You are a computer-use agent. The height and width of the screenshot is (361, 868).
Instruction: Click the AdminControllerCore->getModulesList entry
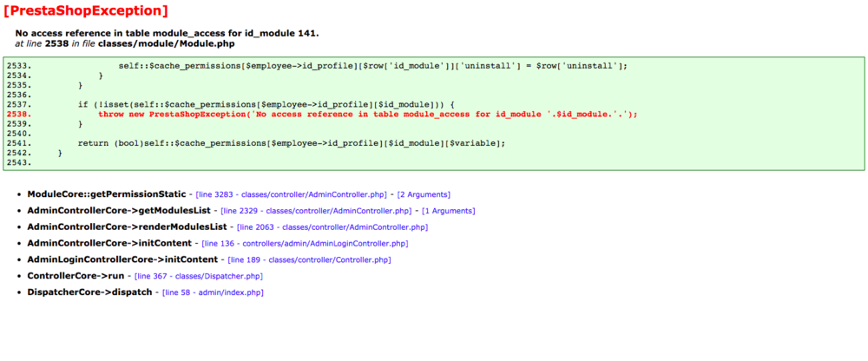[119, 211]
